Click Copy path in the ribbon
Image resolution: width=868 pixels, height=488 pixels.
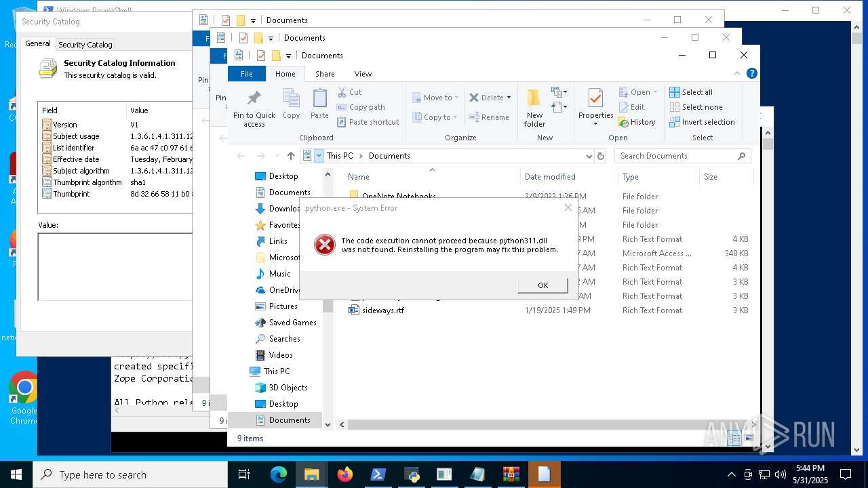click(361, 107)
